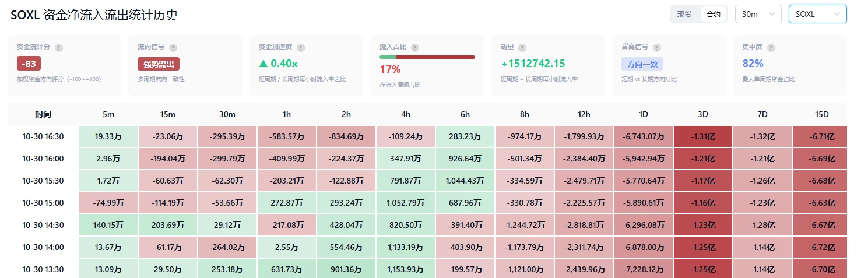
Task: Open the 30m interval dropdown
Action: [x=758, y=15]
